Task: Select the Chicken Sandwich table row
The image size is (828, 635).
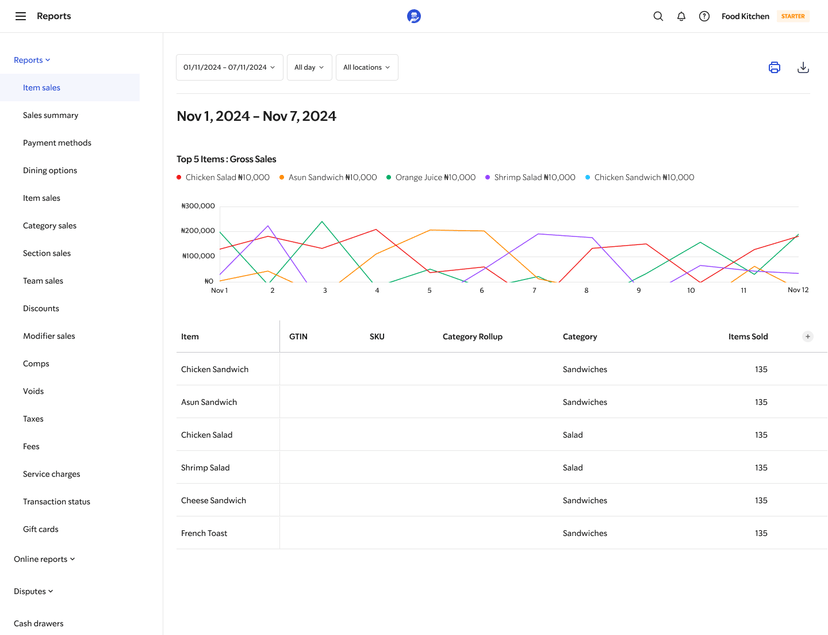Action: pyautogui.click(x=502, y=369)
